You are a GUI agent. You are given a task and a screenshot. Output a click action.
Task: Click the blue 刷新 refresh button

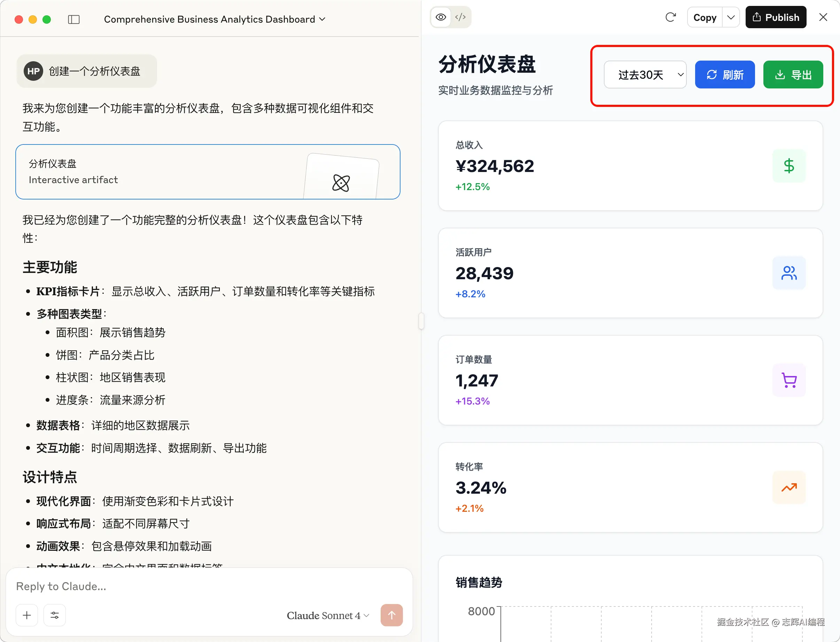coord(725,75)
